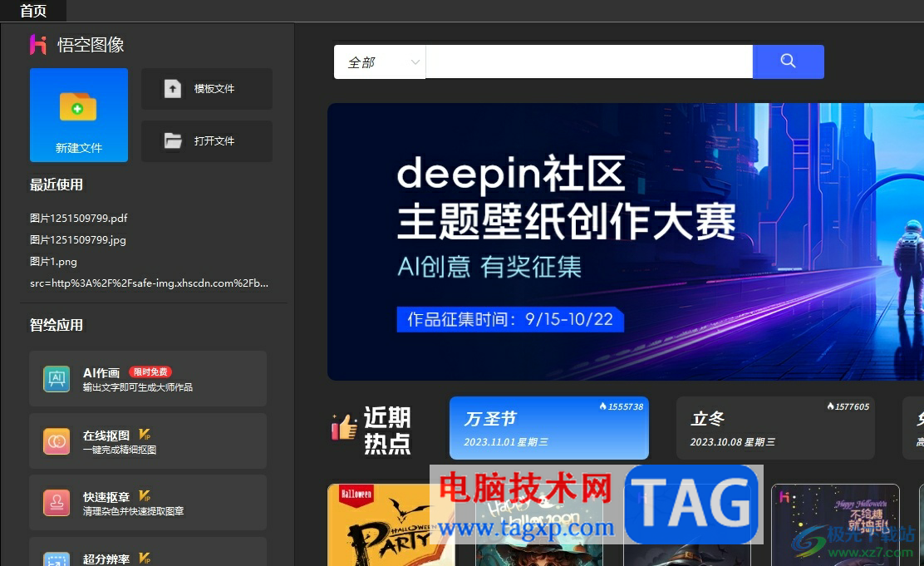Click 一键完成精细抠图 description
Viewport: 924px width, 566px height.
(x=120, y=450)
